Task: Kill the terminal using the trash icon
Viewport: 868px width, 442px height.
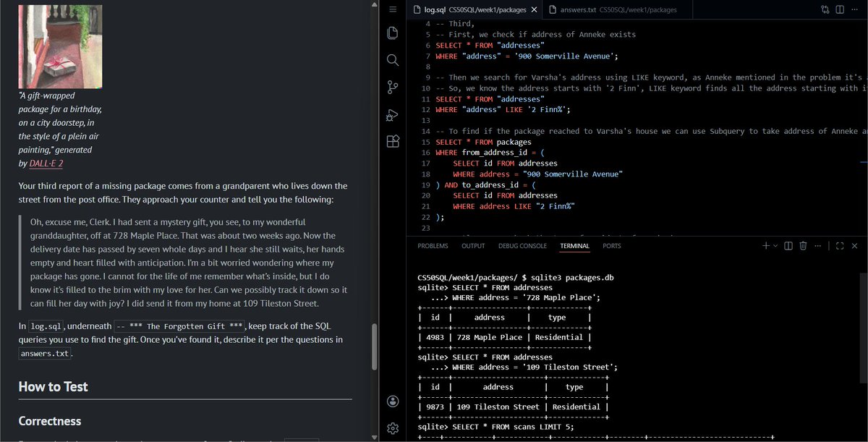Action: coord(803,246)
